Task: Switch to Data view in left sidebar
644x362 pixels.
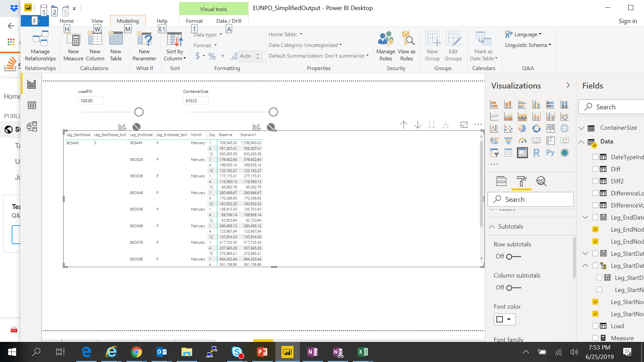Action: pos(32,105)
